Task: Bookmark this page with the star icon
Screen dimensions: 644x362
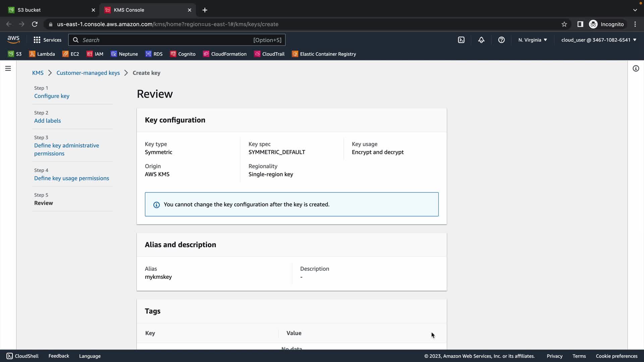Action: pyautogui.click(x=564, y=24)
